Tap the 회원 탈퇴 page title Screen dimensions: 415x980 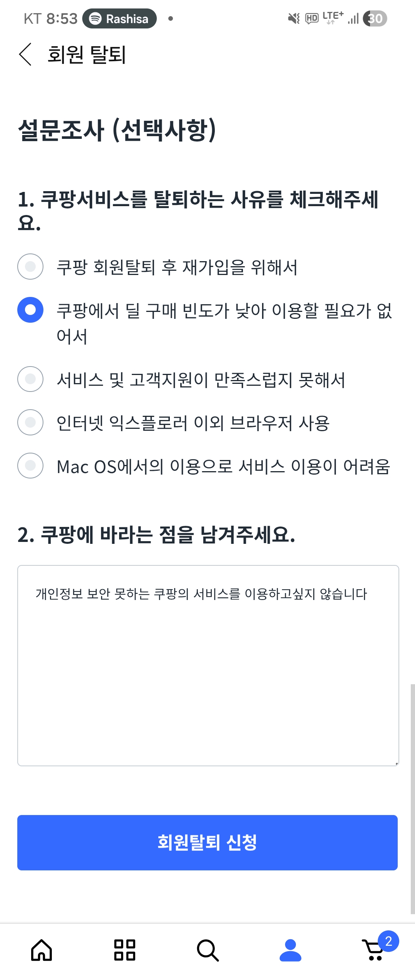pyautogui.click(x=86, y=54)
